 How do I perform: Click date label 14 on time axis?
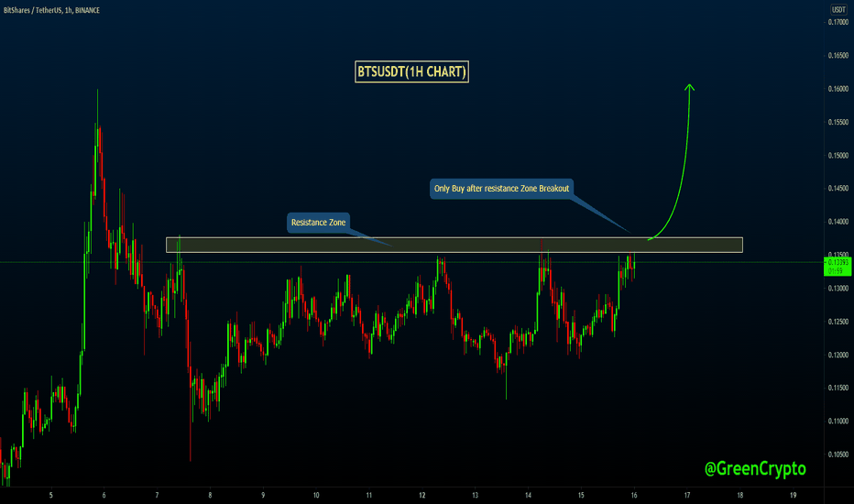(x=529, y=495)
